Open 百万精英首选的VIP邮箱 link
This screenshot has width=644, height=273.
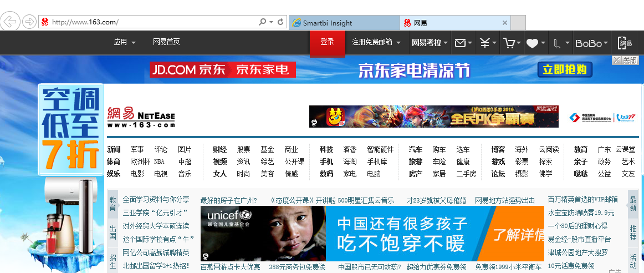click(x=583, y=199)
